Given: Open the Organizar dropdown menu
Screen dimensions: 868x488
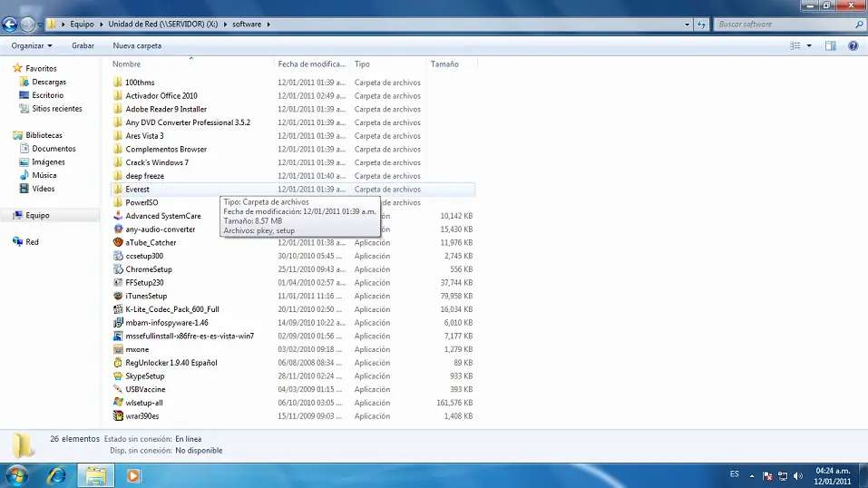Looking at the screenshot, I should point(32,45).
